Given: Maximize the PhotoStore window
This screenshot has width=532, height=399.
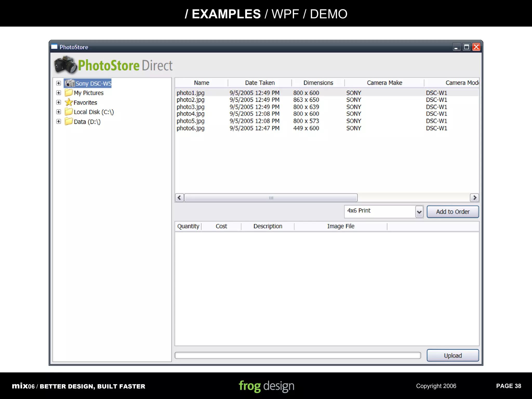Looking at the screenshot, I should pyautogui.click(x=466, y=47).
